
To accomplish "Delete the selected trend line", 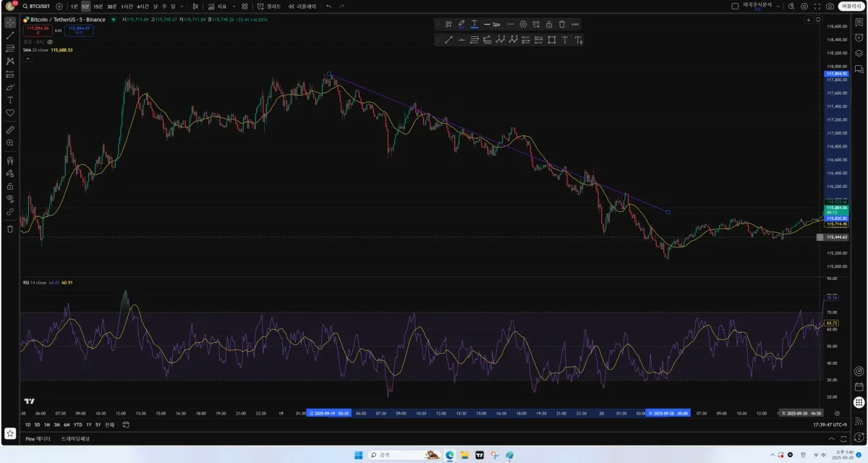I will click(x=562, y=24).
